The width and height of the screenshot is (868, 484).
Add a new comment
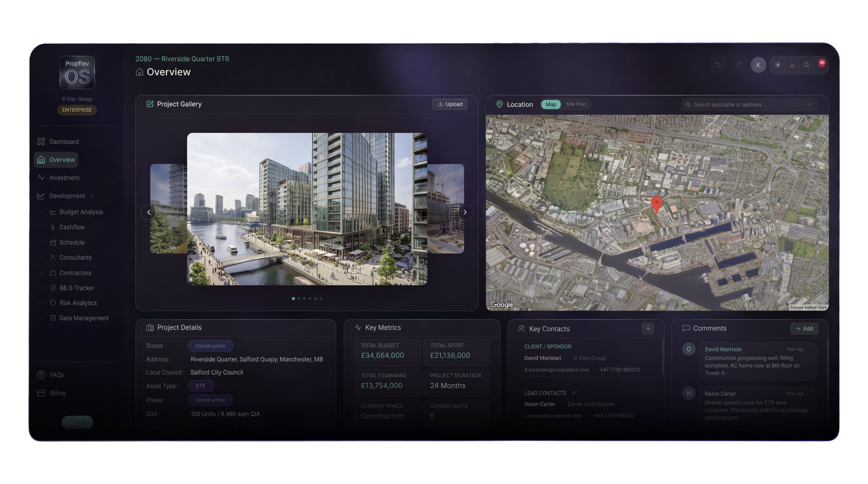click(804, 328)
